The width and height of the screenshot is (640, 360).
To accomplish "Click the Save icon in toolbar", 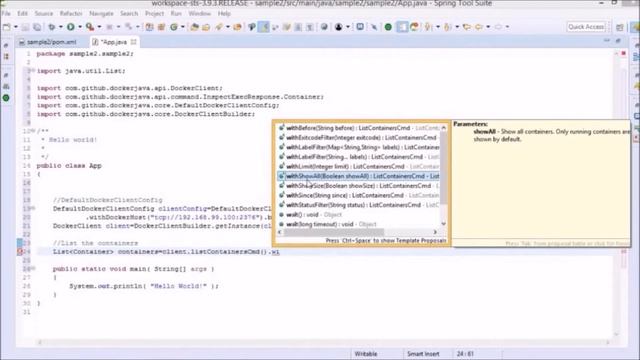I will [x=25, y=27].
